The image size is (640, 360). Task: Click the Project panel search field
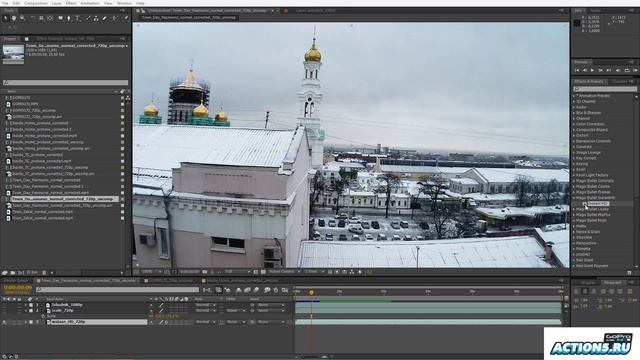(x=65, y=82)
